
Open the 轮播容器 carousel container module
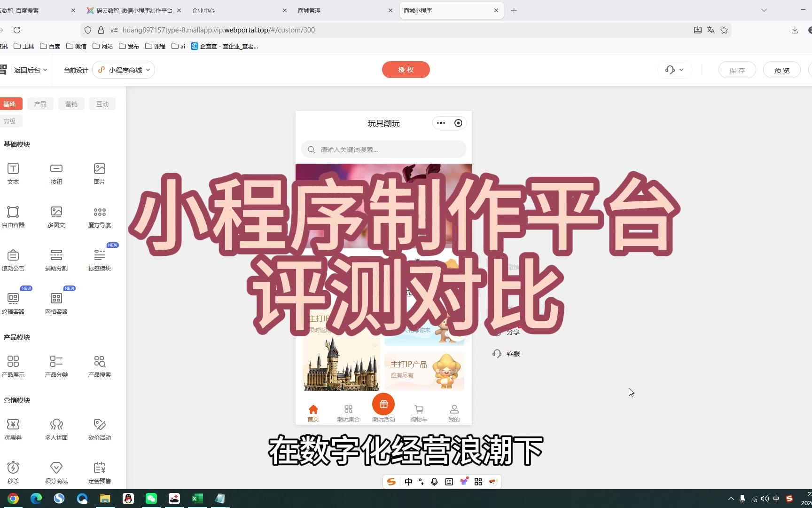click(x=13, y=303)
